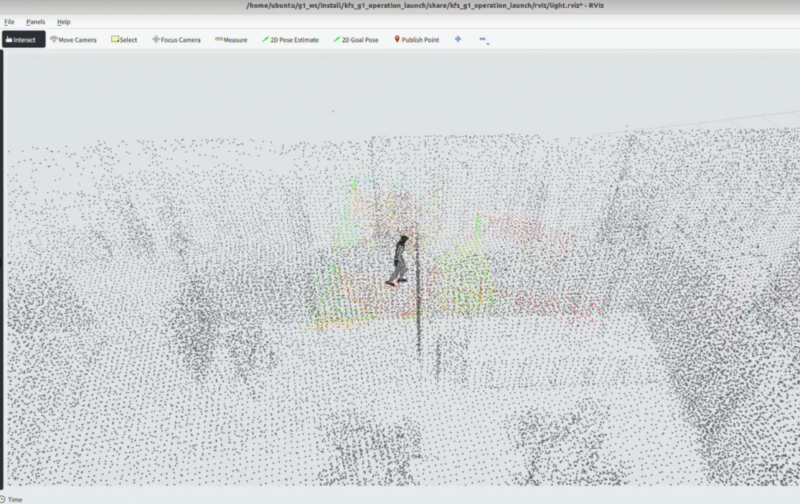The width and height of the screenshot is (800, 504).
Task: Activate the 2D Pose Estimate tool
Action: [x=290, y=39]
